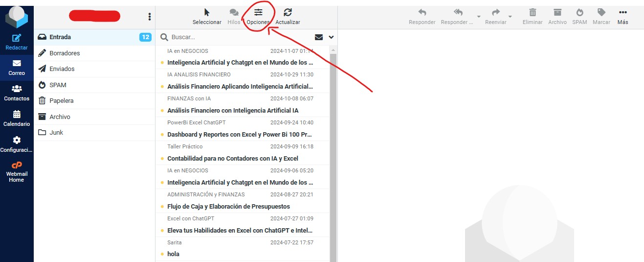Screen dimensions: 644x262
Task: Open the Archivo folder in sidebar
Action: (x=94, y=117)
